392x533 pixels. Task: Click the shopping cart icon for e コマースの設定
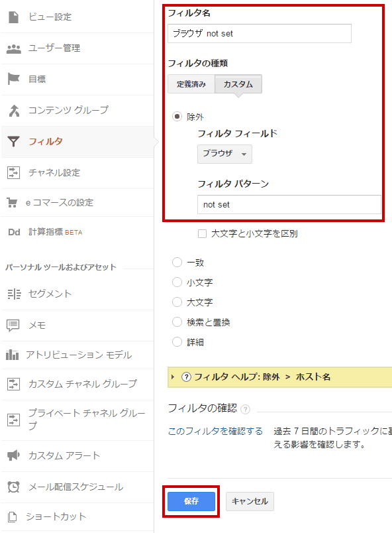12,203
